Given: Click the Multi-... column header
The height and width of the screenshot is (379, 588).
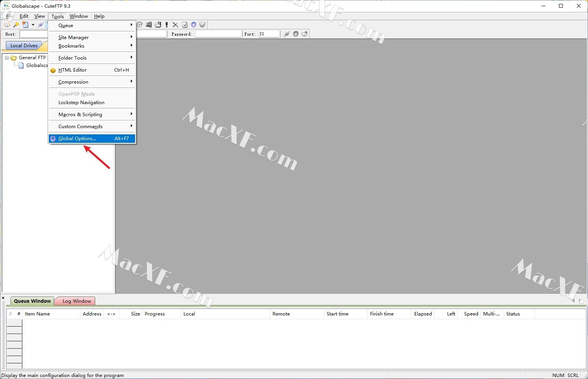Looking at the screenshot, I should (x=492, y=314).
